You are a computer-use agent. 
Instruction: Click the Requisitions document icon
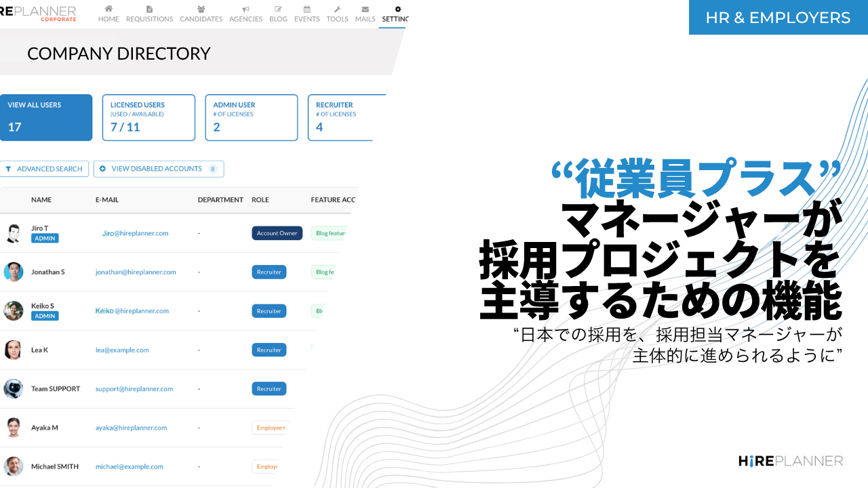149,9
